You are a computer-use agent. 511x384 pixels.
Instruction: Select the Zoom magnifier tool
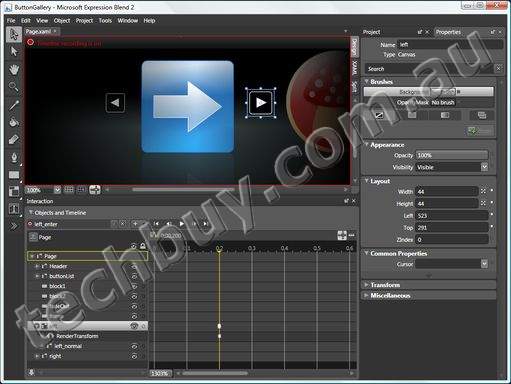(14, 87)
